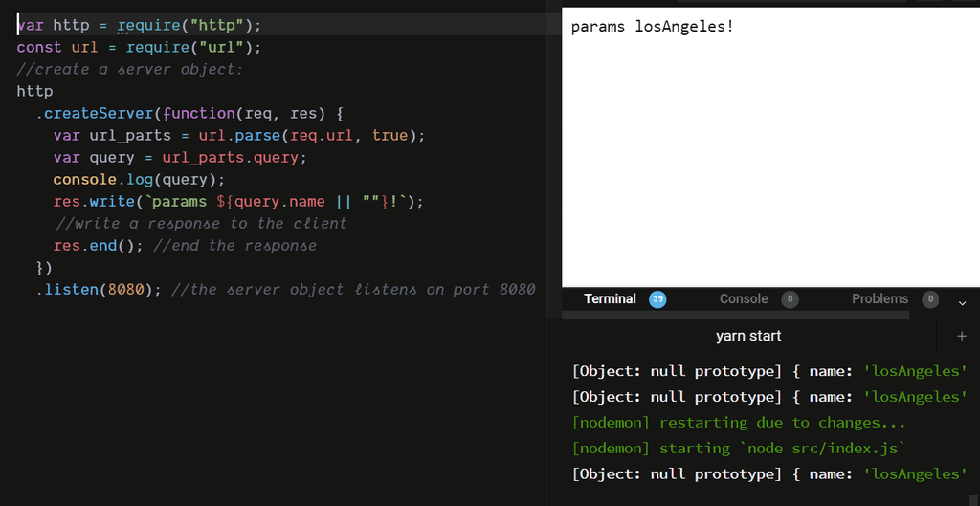980x506 pixels.
Task: Open the Problems tab
Action: click(x=880, y=299)
